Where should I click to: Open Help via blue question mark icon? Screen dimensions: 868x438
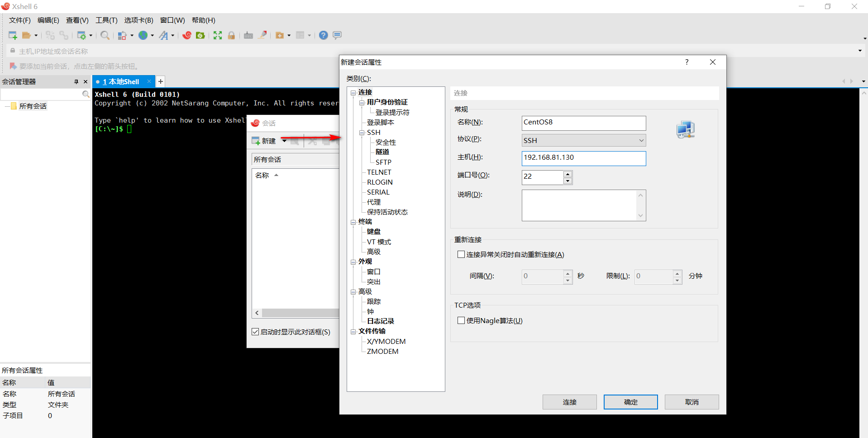[x=323, y=35]
